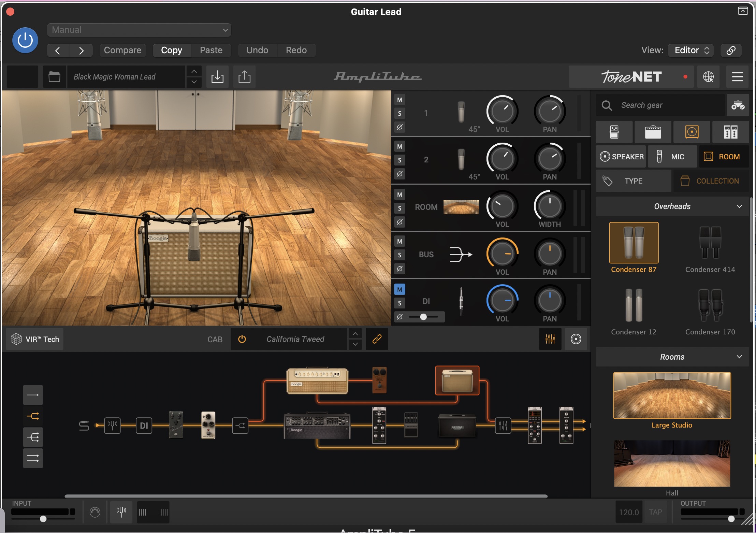This screenshot has height=533, width=756.
Task: Click the room thumbnail in ROOM channel
Action: pos(461,207)
